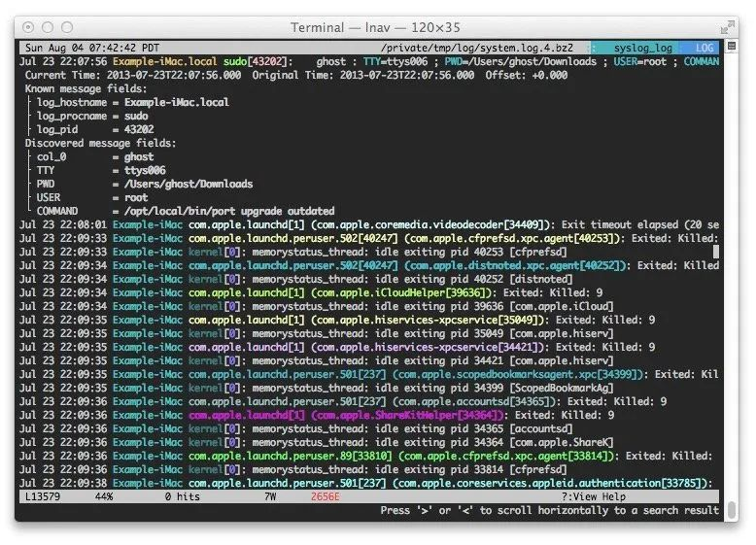The width and height of the screenshot is (756, 545).
Task: Click the kernel line exiting pid 34365 [accountsd]
Action: click(x=296, y=428)
